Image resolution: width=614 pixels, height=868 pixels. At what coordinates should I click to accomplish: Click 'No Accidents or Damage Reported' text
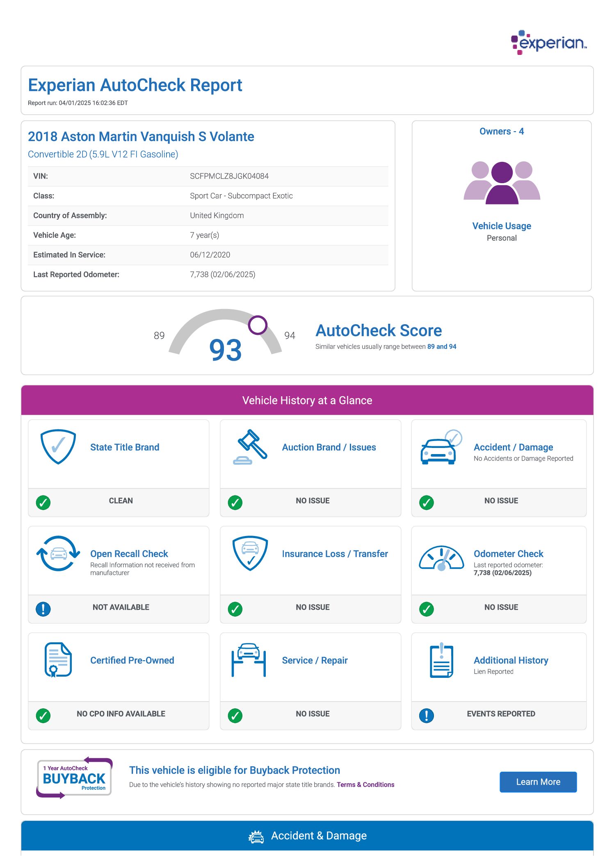523,458
